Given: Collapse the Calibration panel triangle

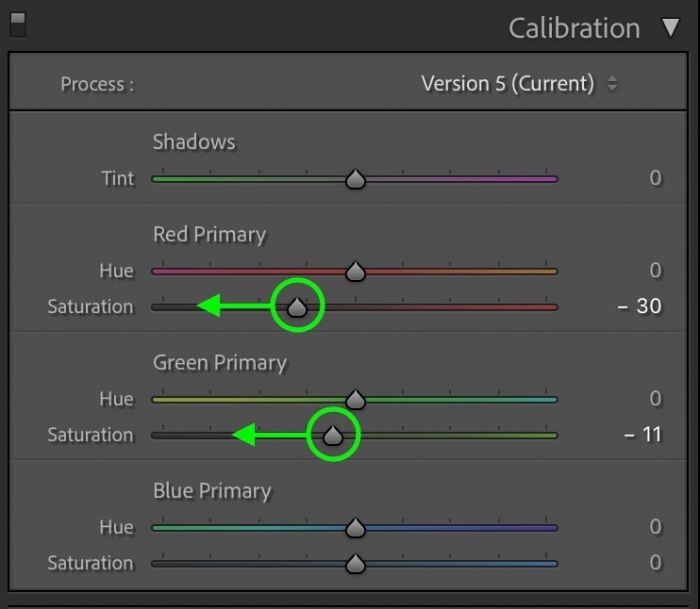Looking at the screenshot, I should coord(671,27).
